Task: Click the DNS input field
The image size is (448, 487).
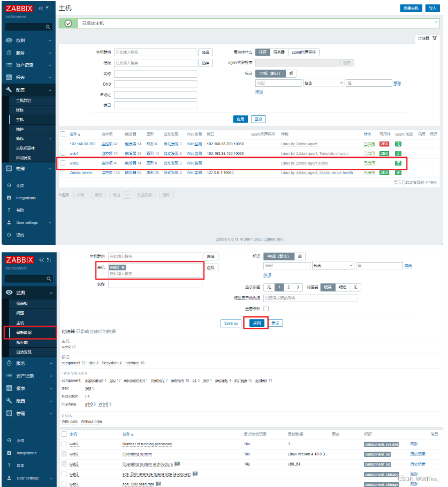Action: tap(155, 84)
